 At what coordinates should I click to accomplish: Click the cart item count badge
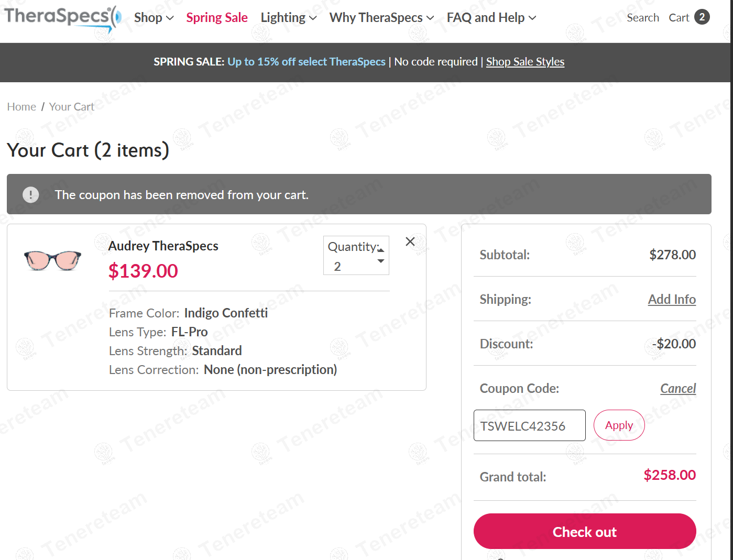pos(702,17)
